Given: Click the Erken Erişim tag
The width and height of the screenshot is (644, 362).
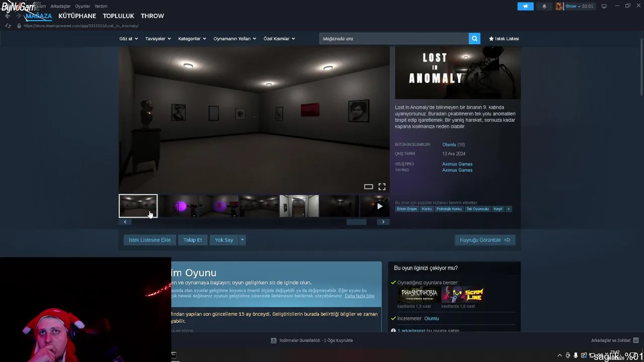Looking at the screenshot, I should [407, 209].
